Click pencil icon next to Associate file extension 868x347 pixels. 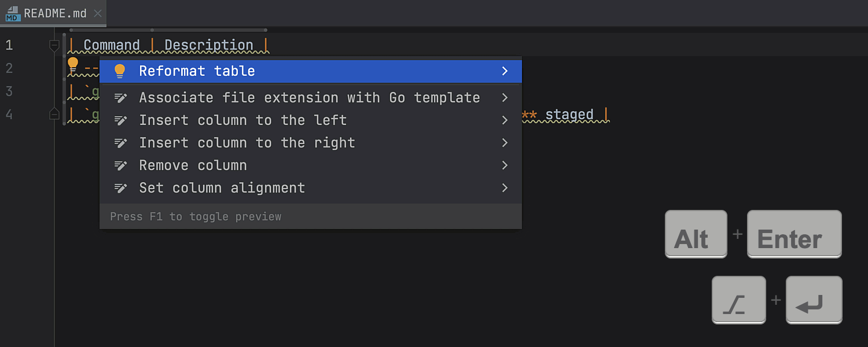[120, 98]
